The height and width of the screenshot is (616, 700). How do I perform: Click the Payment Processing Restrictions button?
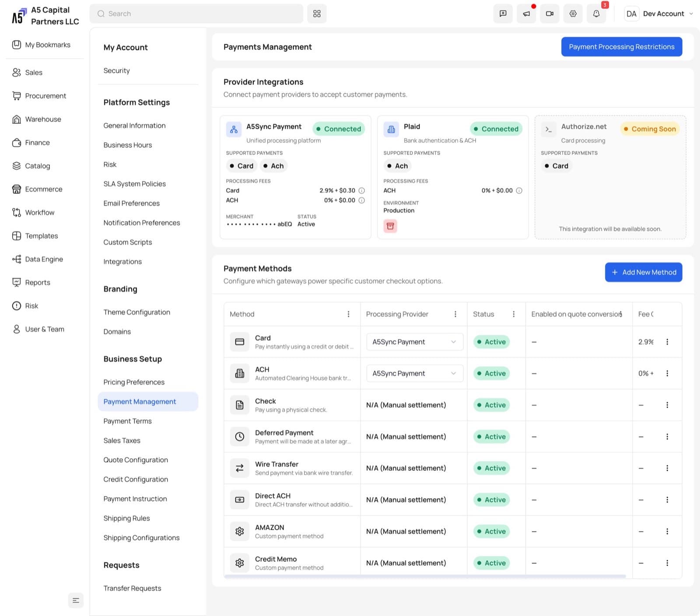(621, 47)
